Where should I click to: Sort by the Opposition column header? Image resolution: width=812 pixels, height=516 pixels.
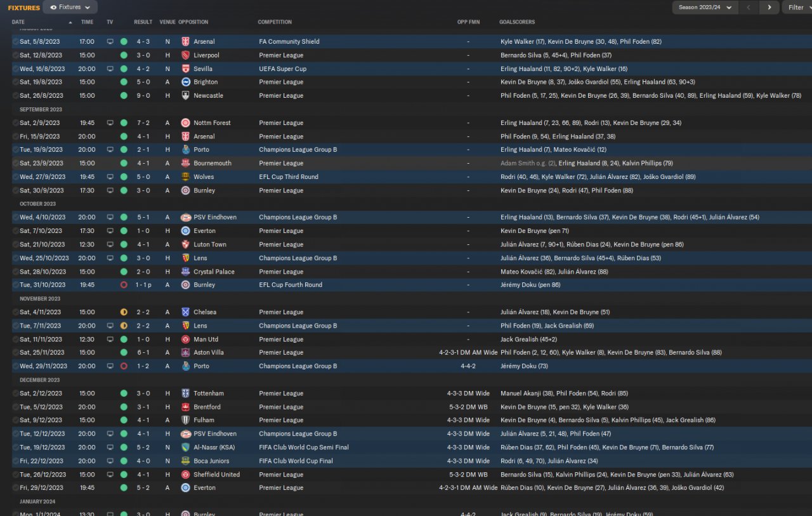pyautogui.click(x=193, y=22)
